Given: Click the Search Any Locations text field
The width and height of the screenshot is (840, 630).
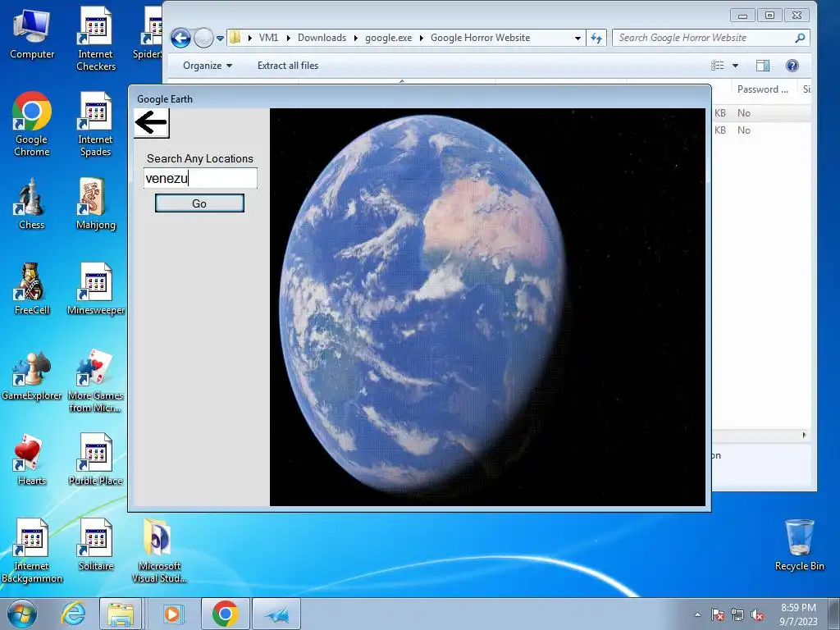Looking at the screenshot, I should click(x=200, y=178).
